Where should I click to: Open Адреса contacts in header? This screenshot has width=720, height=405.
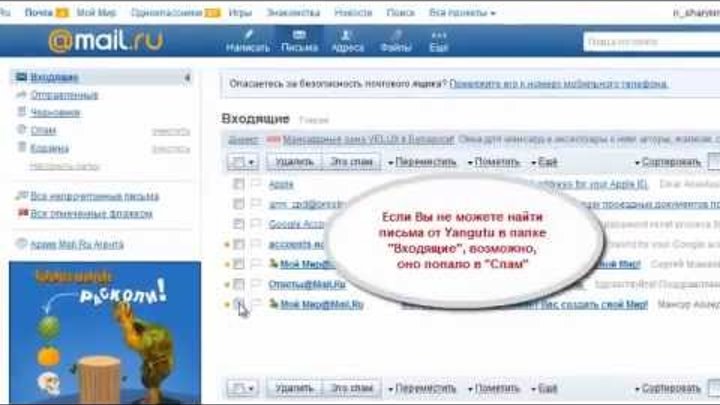(x=348, y=41)
